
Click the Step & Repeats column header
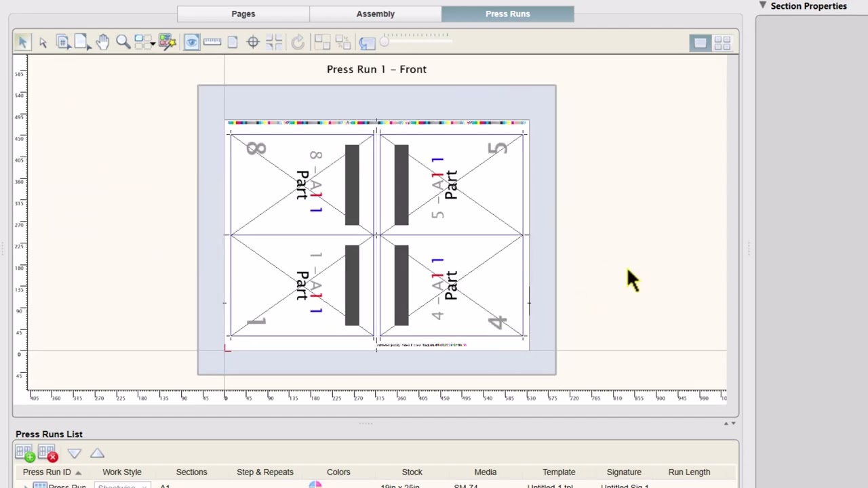pos(265,472)
